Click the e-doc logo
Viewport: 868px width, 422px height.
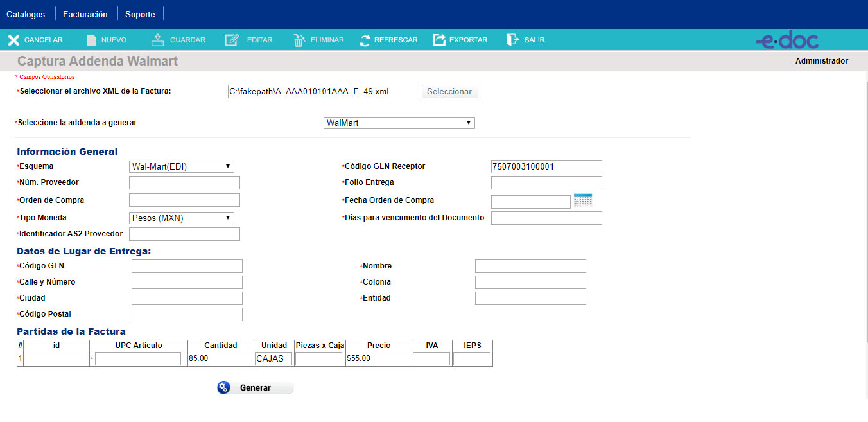point(787,40)
